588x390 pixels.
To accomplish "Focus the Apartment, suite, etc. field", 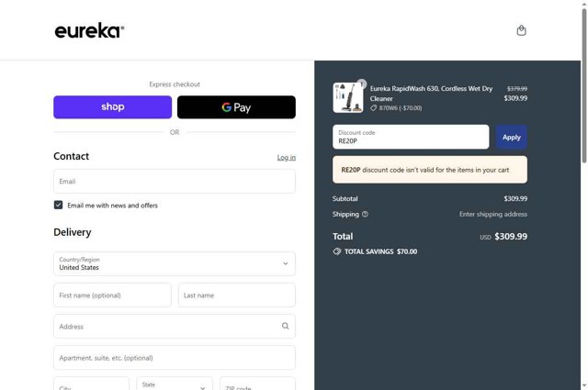I will [x=175, y=358].
